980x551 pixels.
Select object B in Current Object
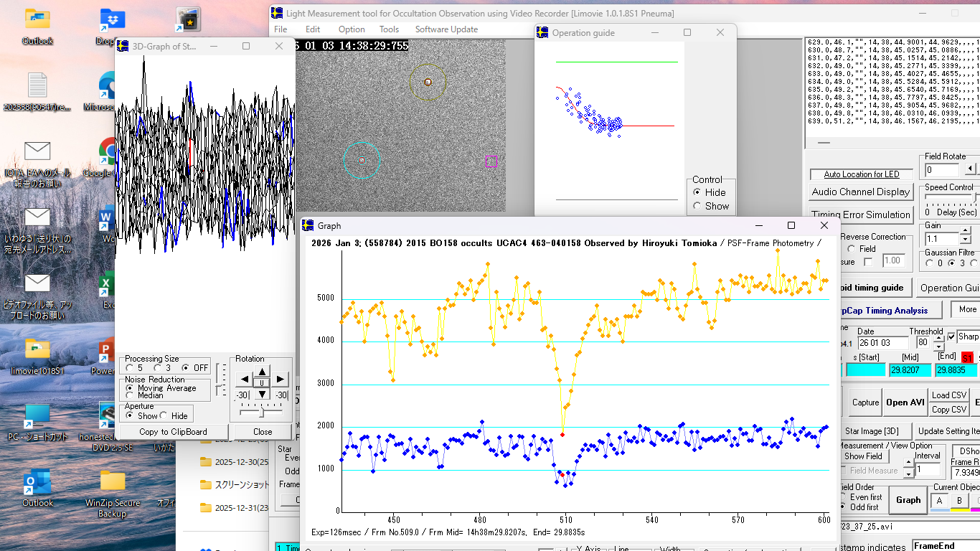click(x=959, y=501)
